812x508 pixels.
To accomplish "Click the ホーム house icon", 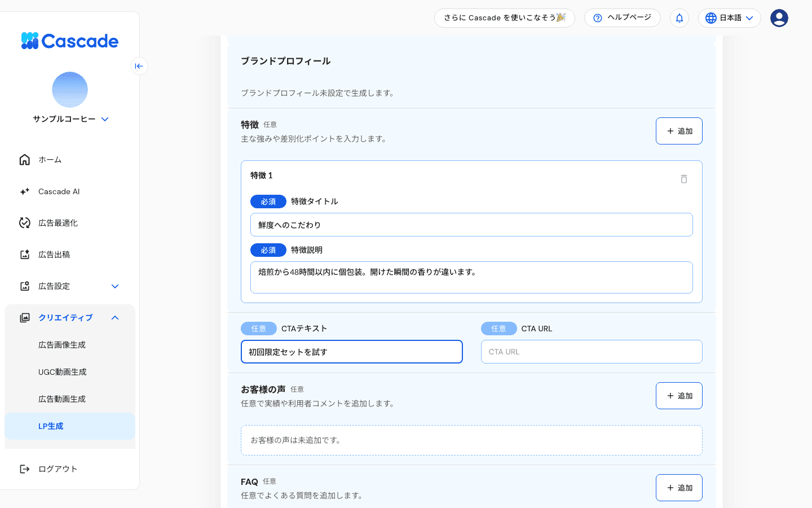I will pos(25,160).
